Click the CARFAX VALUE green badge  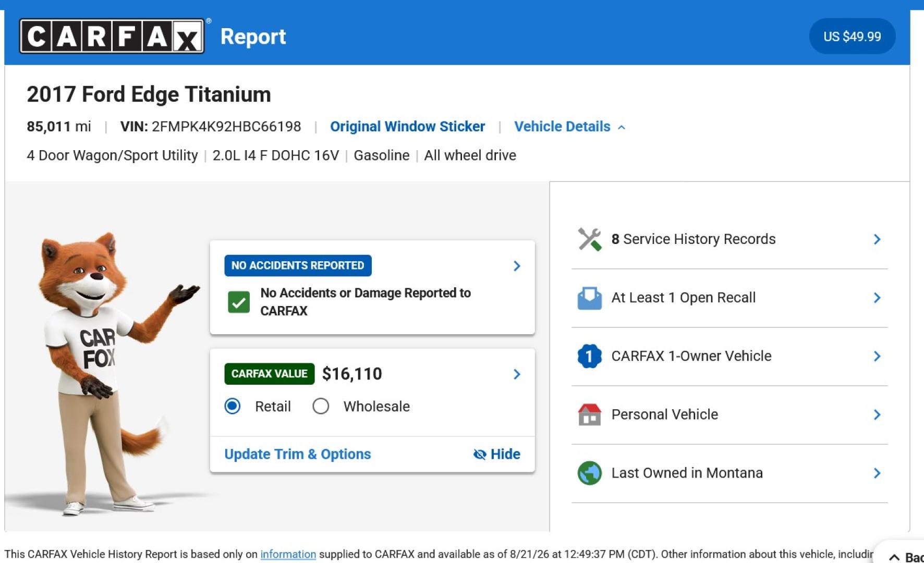click(270, 374)
